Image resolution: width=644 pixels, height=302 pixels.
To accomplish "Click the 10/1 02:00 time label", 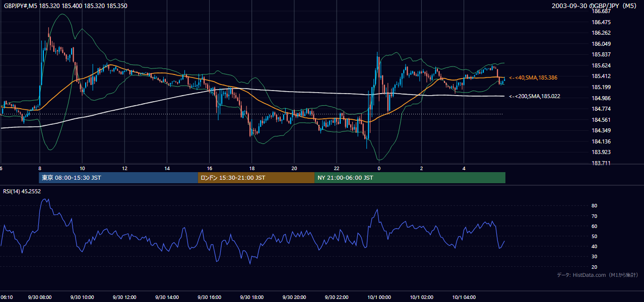I will 421,297.
